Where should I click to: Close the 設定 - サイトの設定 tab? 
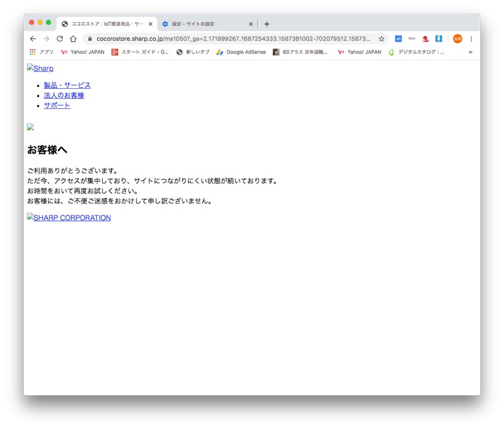251,24
